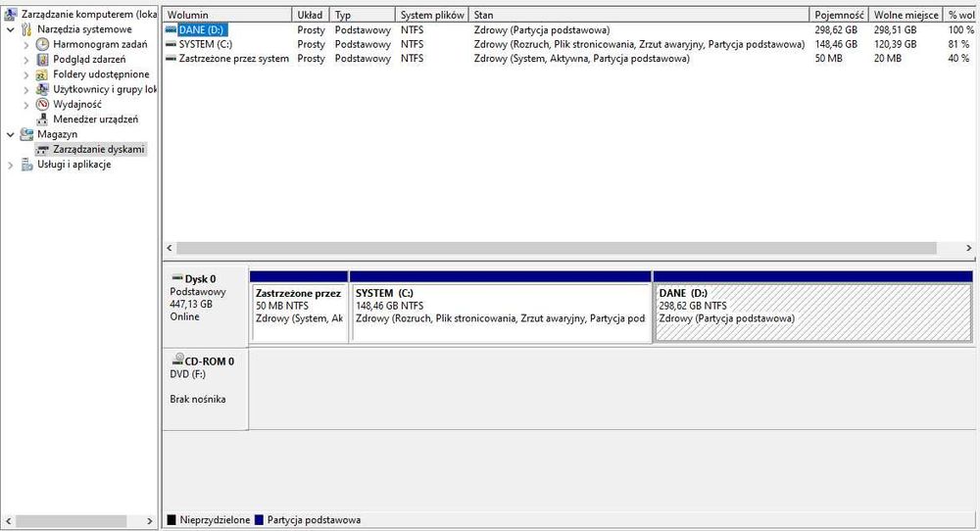Click tree pane scrollbar right arrow
This screenshot has width=980, height=531.
149,521
